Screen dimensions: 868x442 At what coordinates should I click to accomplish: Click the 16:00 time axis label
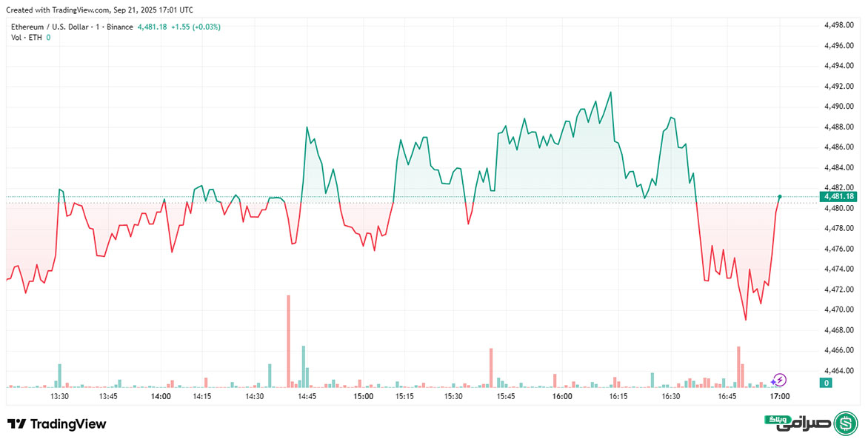click(562, 397)
